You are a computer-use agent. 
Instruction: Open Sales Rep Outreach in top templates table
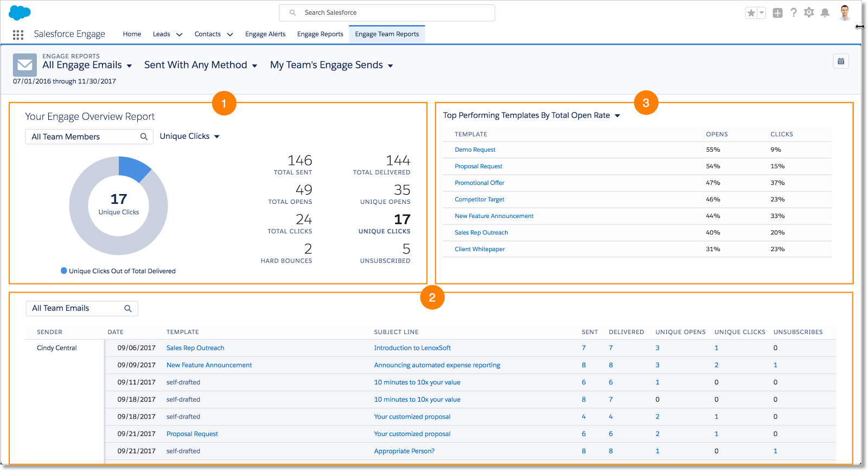click(x=481, y=233)
